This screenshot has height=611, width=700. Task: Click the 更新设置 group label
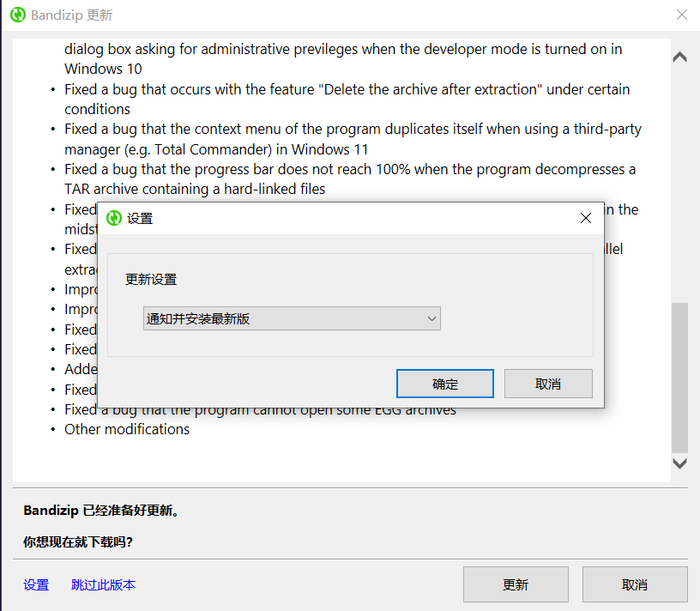pos(151,280)
